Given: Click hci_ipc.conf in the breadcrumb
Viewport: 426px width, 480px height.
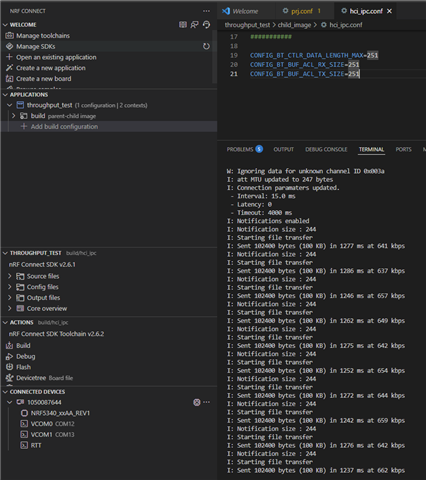Looking at the screenshot, I should (x=346, y=25).
